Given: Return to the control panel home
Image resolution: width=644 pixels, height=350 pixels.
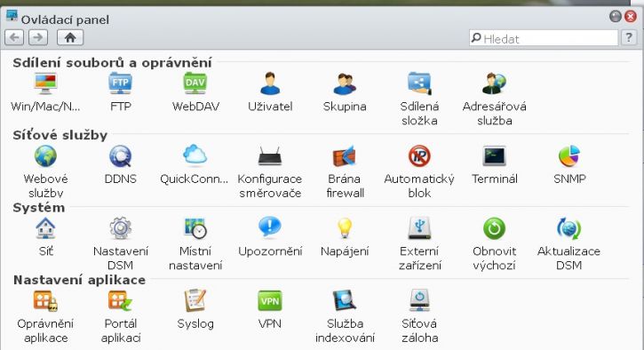Looking at the screenshot, I should [70, 38].
